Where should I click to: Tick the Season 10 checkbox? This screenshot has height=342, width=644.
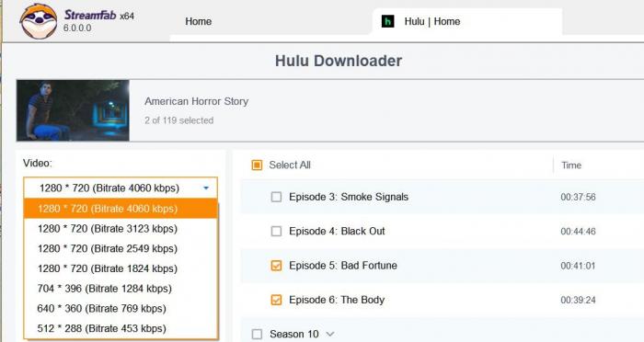[x=257, y=335]
